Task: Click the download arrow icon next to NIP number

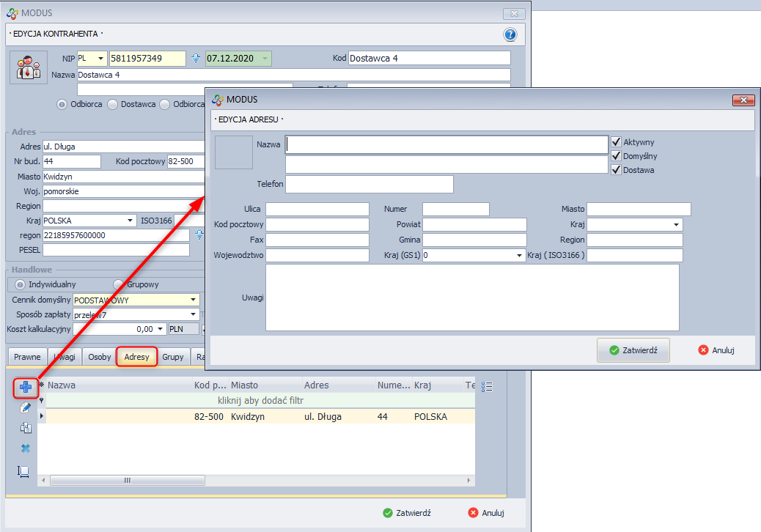Action: coord(196,59)
